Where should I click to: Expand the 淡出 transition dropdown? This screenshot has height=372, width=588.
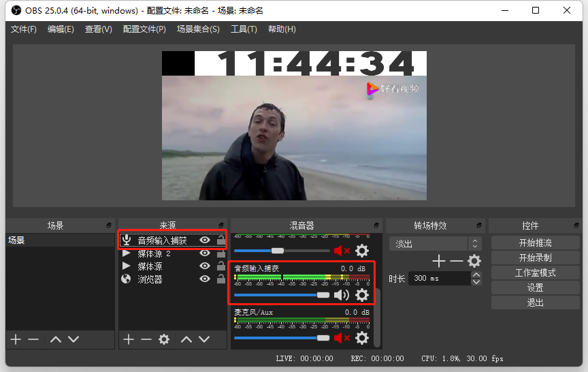pos(474,244)
